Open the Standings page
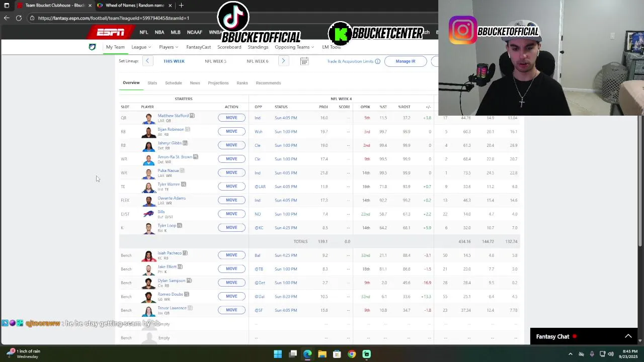644x362 pixels. click(x=258, y=47)
